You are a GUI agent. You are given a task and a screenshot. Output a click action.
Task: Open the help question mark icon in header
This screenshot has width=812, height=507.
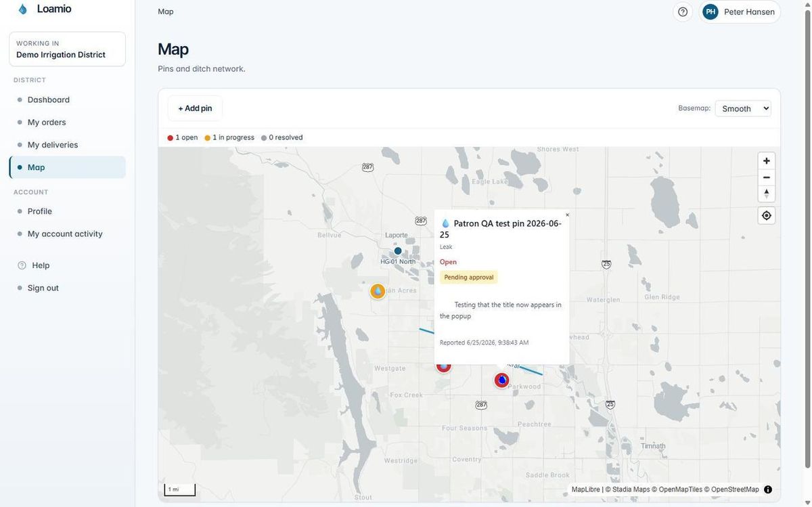click(683, 12)
